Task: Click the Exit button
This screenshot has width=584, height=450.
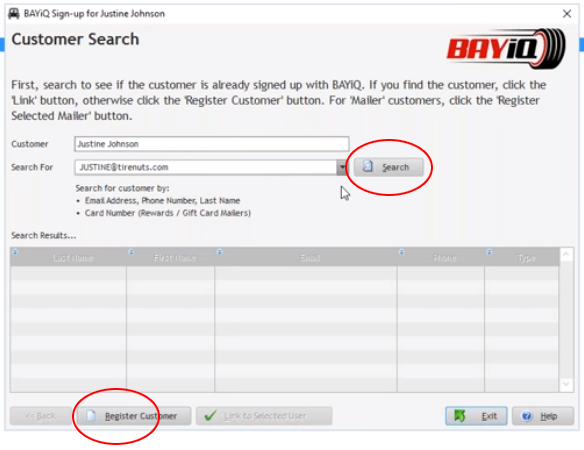Action: pos(476,416)
